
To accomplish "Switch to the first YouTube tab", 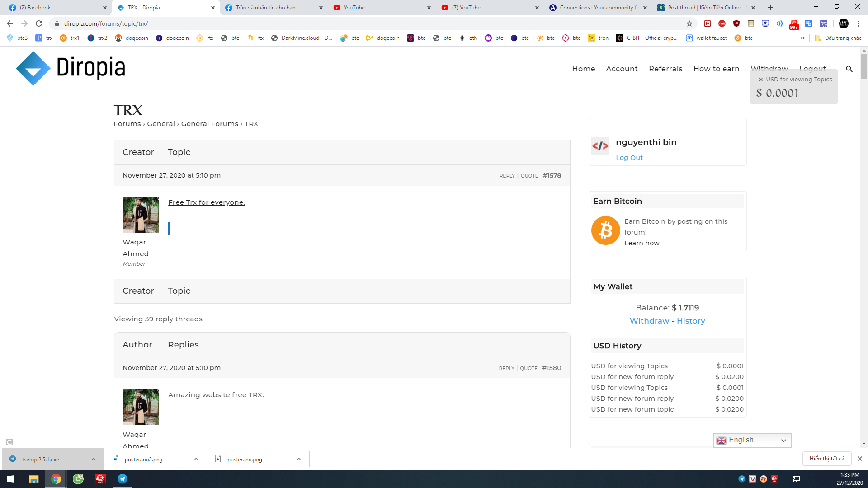I will (382, 8).
